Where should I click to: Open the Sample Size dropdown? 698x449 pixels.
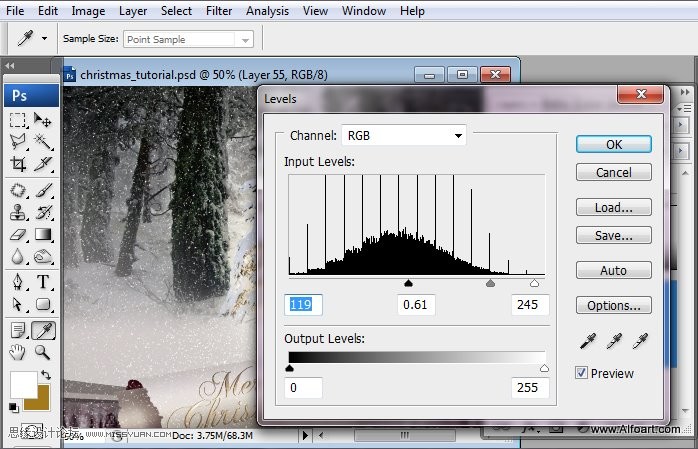click(x=188, y=39)
